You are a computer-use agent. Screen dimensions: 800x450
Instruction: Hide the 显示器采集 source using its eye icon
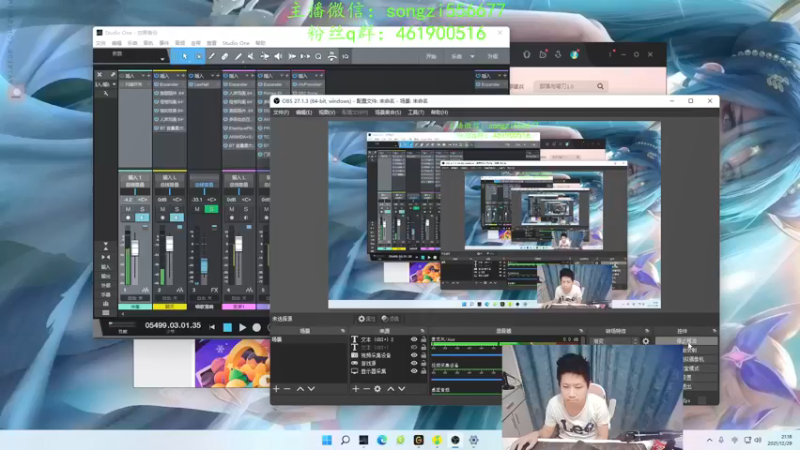pos(414,371)
